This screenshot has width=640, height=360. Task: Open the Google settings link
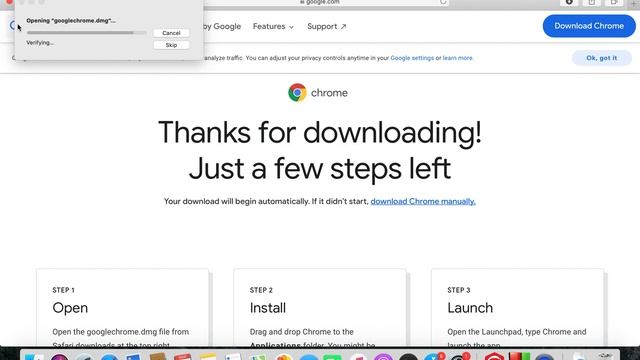click(412, 58)
